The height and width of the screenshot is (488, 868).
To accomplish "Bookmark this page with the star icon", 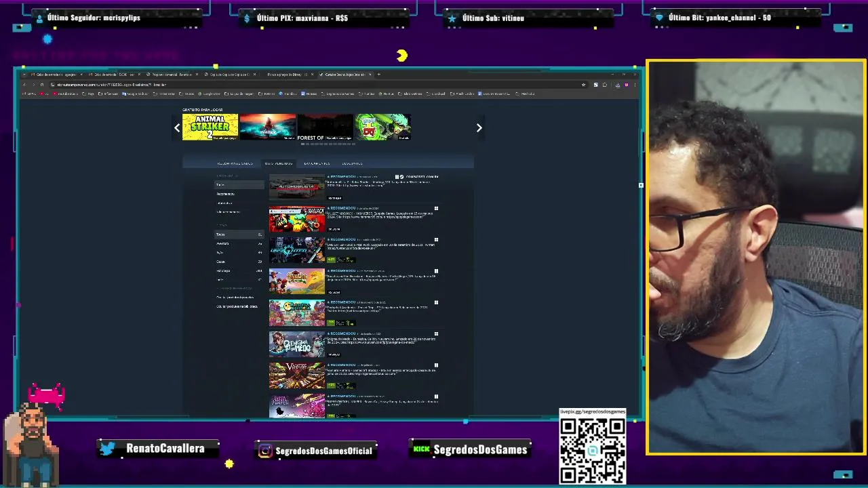I will tap(583, 85).
